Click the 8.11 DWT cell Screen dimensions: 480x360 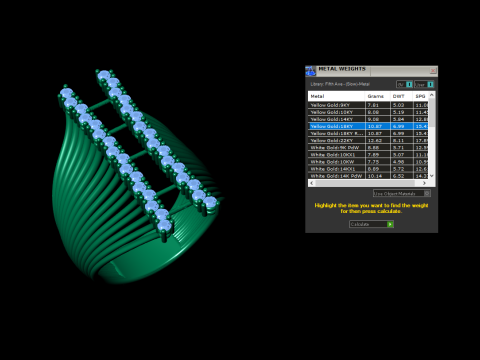pos(401,140)
